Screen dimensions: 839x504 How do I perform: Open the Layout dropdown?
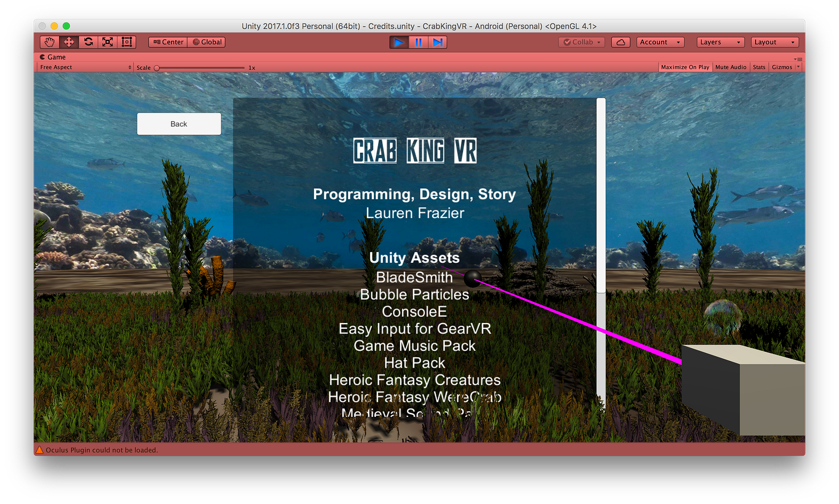[775, 42]
